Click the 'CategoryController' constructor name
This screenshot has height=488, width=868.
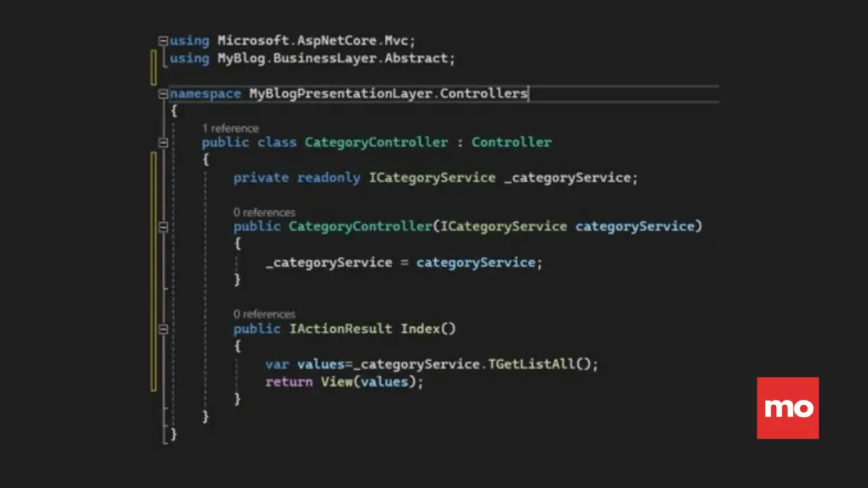[x=360, y=227]
